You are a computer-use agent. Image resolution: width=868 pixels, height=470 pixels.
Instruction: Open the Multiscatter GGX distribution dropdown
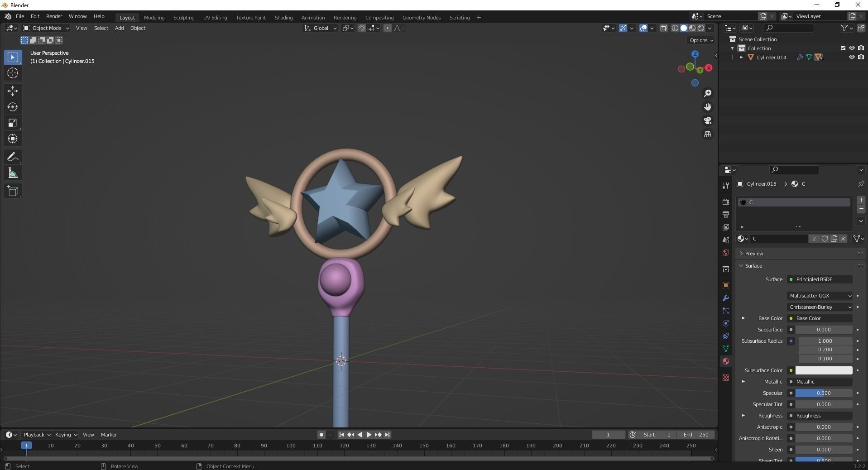pyautogui.click(x=820, y=296)
